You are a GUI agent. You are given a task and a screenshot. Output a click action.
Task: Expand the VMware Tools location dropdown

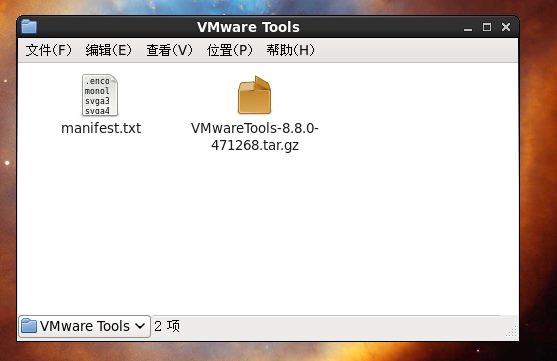[85, 326]
